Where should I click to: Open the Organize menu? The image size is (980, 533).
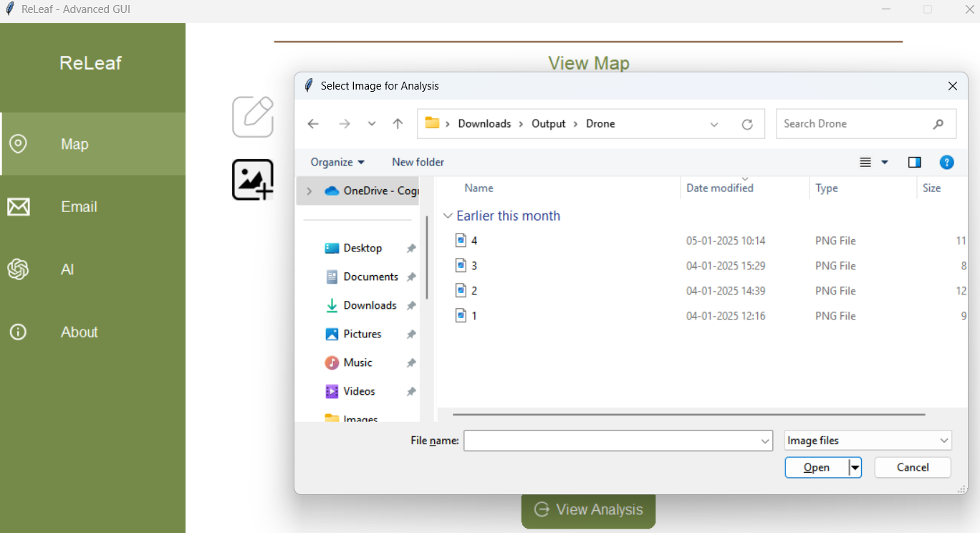pos(337,162)
